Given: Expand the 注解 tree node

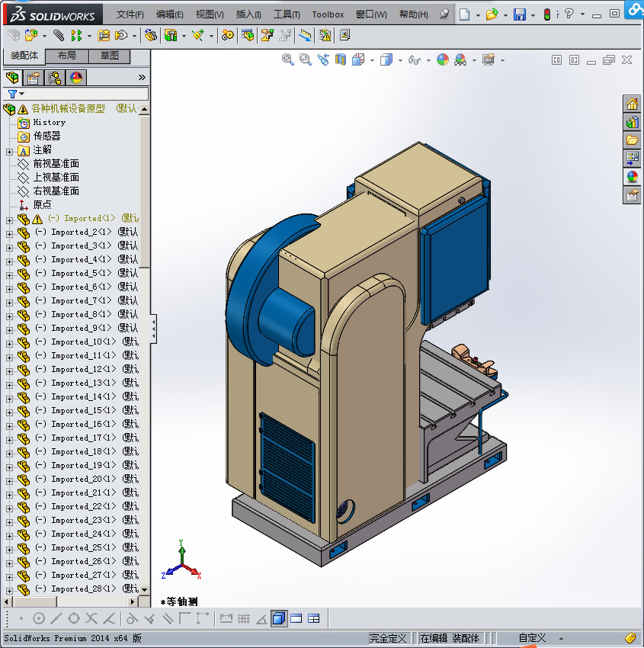Looking at the screenshot, I should click(9, 152).
